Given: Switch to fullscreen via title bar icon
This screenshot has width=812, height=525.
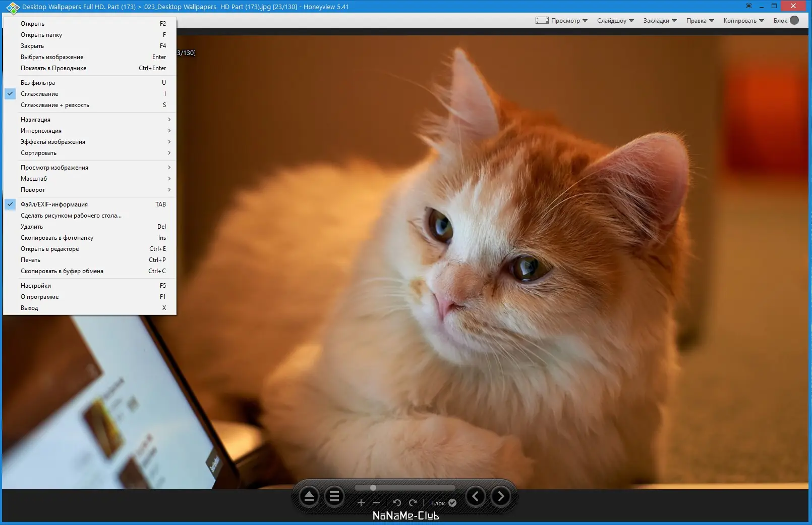Looking at the screenshot, I should (749, 6).
